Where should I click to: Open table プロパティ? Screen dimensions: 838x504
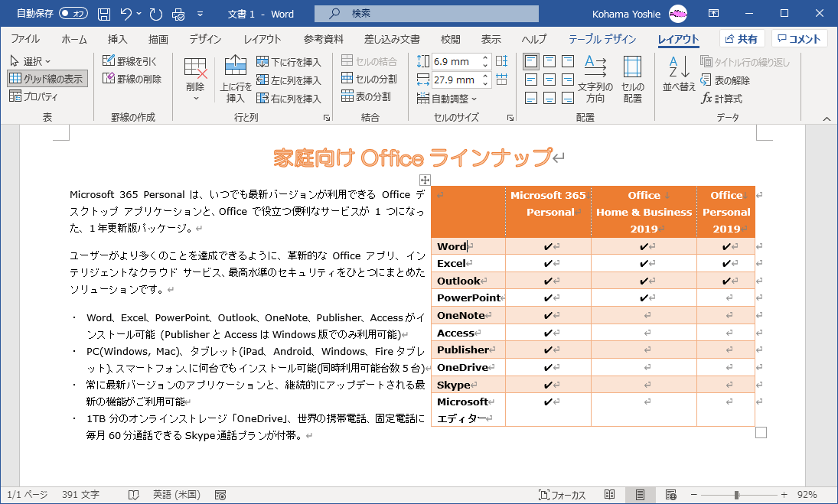tap(34, 96)
